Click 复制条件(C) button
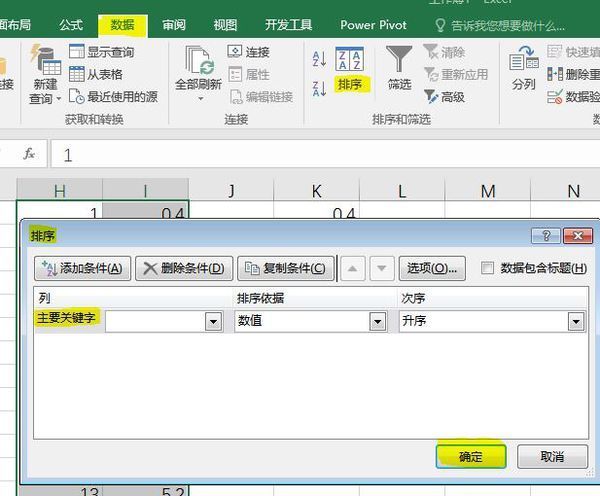Screen dimensions: 600x496 coord(286,269)
